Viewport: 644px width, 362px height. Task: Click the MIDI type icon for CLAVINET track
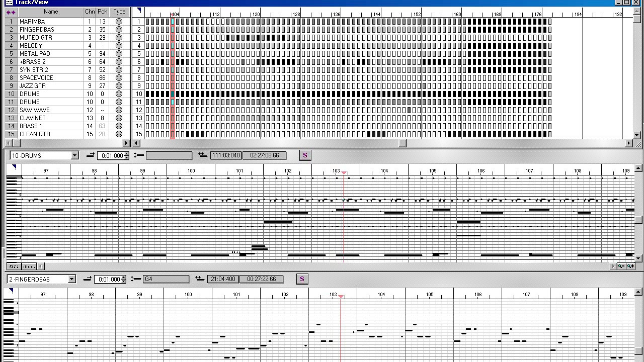pyautogui.click(x=119, y=118)
